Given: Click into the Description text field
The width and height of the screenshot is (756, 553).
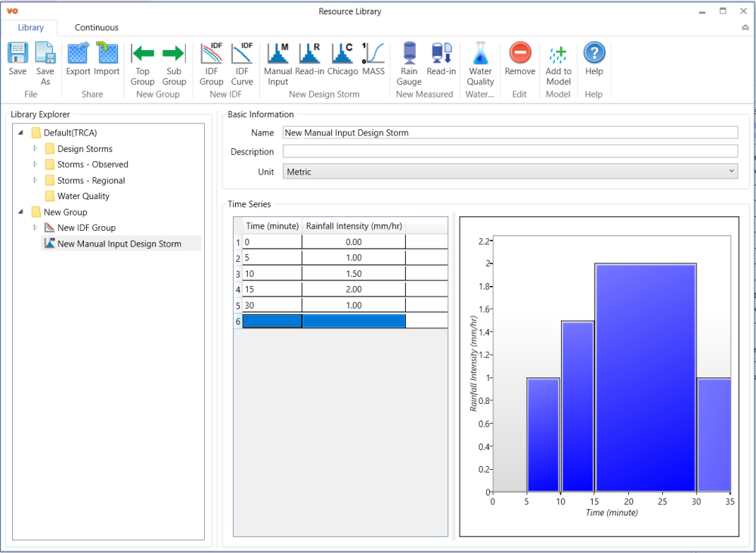Looking at the screenshot, I should pos(510,151).
